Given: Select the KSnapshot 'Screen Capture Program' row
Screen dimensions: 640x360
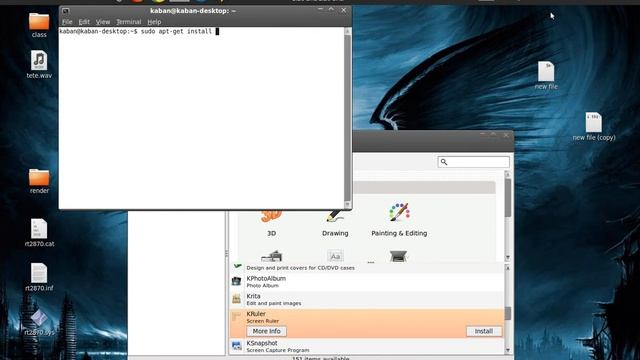Looking at the screenshot, I should pos(367,346).
